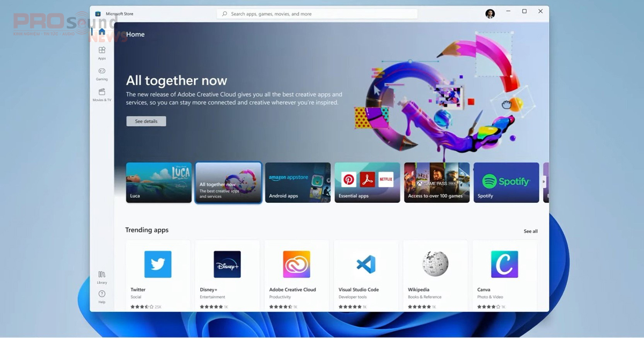Open the Apps section in sidebar
The image size is (644, 338).
[x=102, y=53]
